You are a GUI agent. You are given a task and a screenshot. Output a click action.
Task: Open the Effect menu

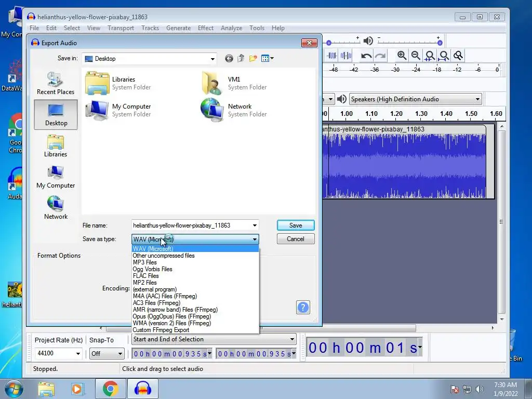pyautogui.click(x=206, y=28)
